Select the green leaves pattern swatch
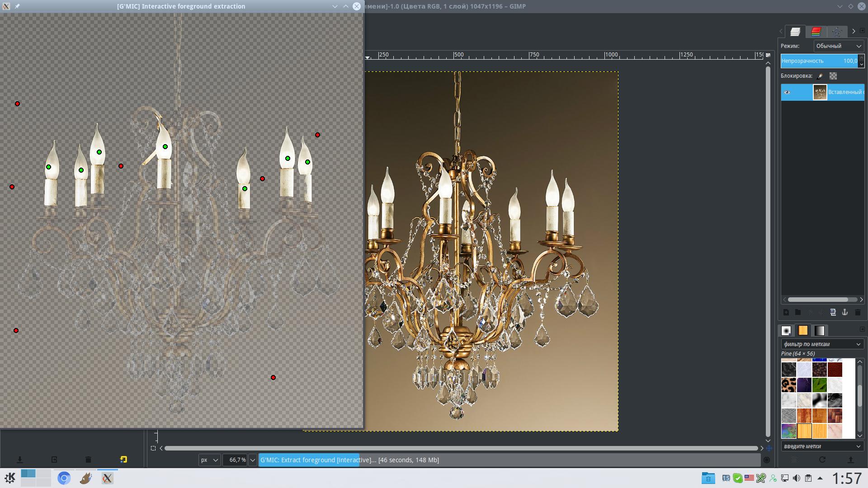 (x=820, y=385)
